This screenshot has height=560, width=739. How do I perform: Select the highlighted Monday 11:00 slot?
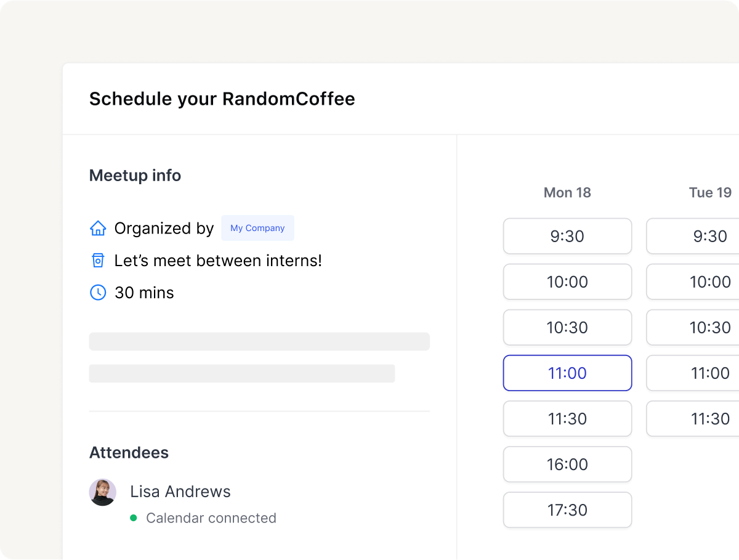coord(567,373)
